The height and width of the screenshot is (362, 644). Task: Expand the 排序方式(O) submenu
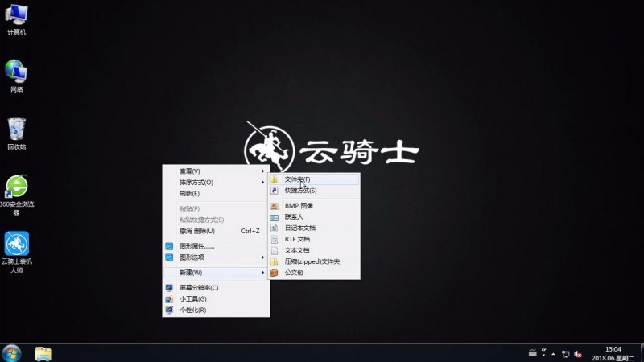[216, 183]
